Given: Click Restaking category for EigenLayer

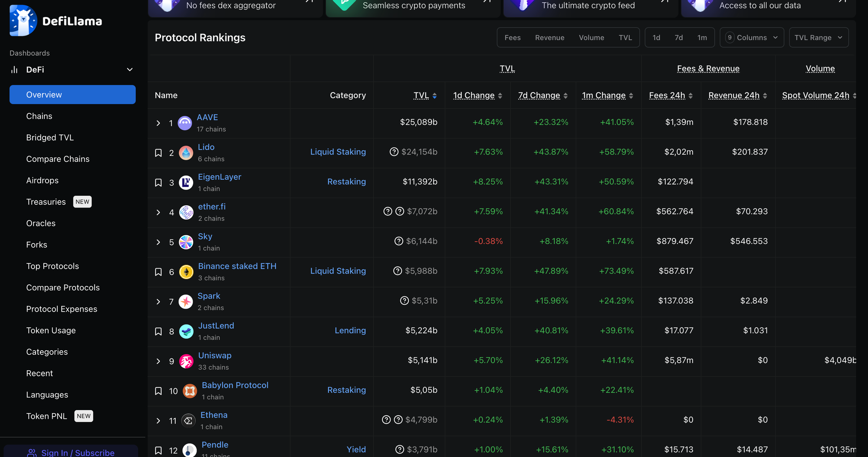Looking at the screenshot, I should 346,182.
